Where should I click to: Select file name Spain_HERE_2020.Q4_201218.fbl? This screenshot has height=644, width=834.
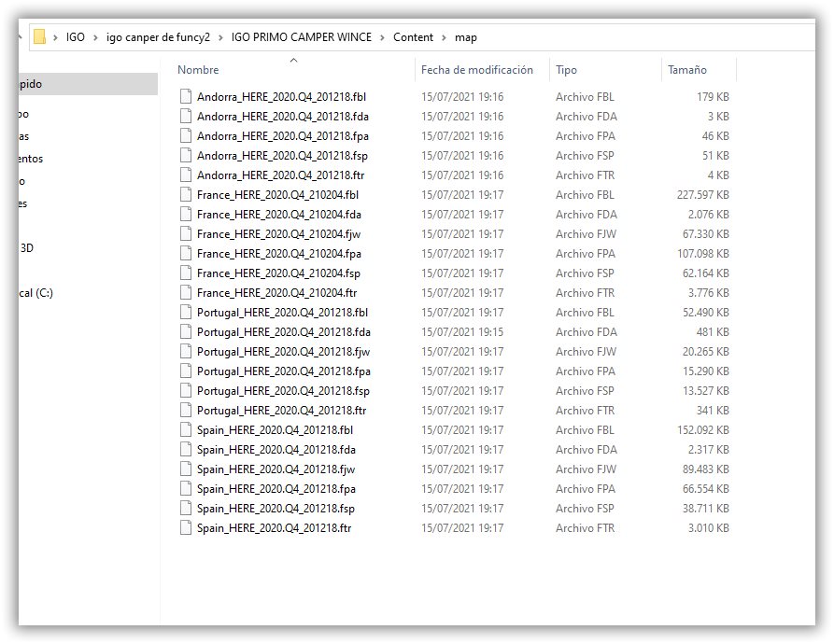[x=275, y=430]
